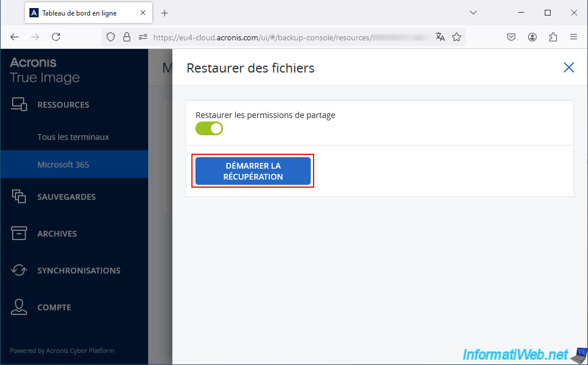The height and width of the screenshot is (365, 588).
Task: Open SAUVEGARDES section
Action: (x=66, y=197)
